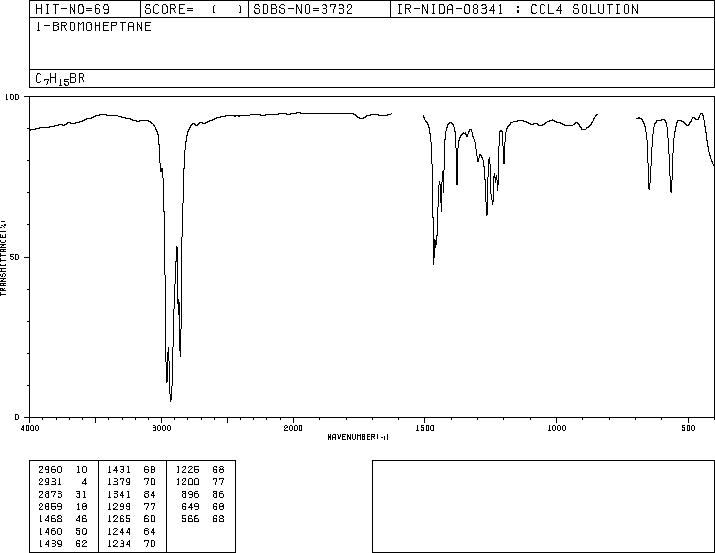Click the 500 label on the wavenumber axis
Image resolution: width=715 pixels, height=553 pixels.
[689, 428]
